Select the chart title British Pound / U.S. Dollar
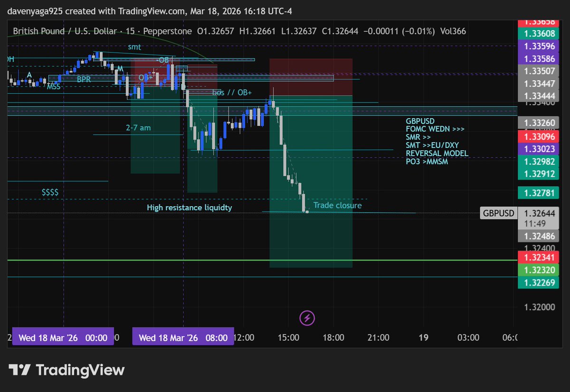Image resolution: width=570 pixels, height=392 pixels. [x=65, y=31]
